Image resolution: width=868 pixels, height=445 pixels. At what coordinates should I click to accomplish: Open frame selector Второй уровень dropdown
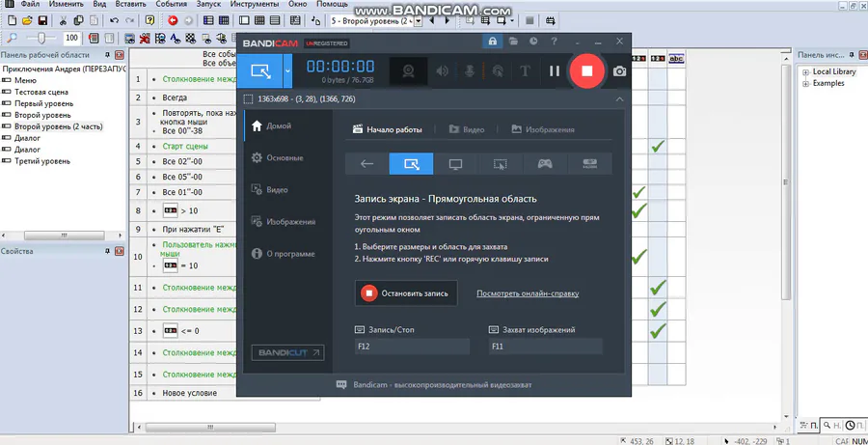419,21
